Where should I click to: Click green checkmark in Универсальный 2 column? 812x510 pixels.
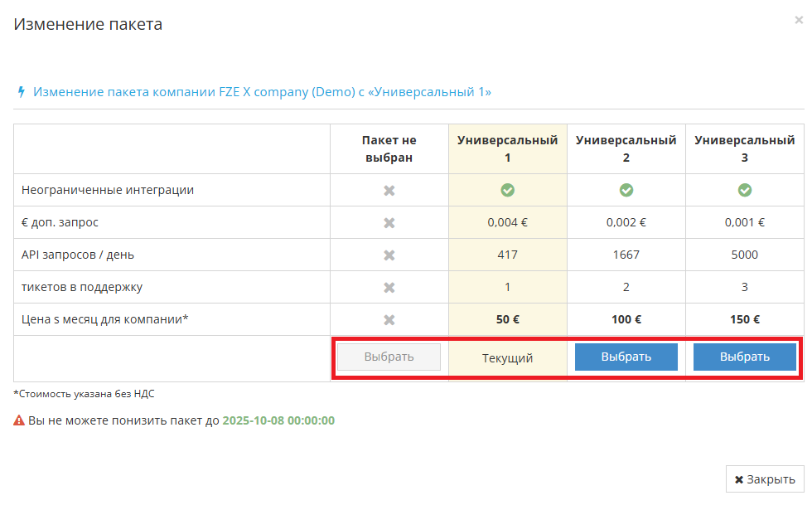626,190
